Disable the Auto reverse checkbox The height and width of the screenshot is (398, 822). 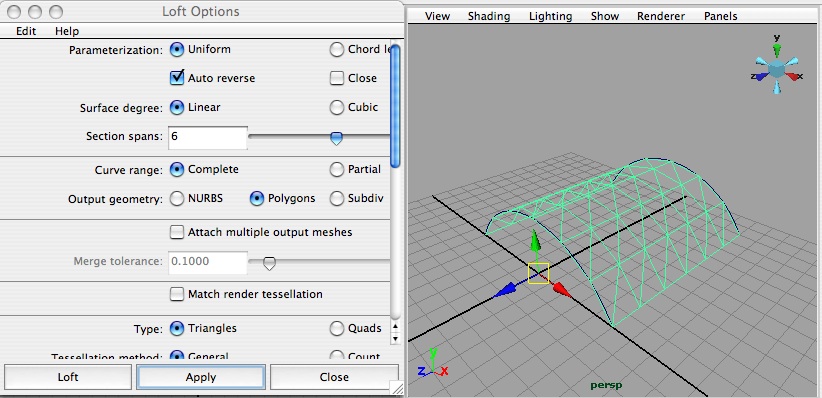click(177, 78)
